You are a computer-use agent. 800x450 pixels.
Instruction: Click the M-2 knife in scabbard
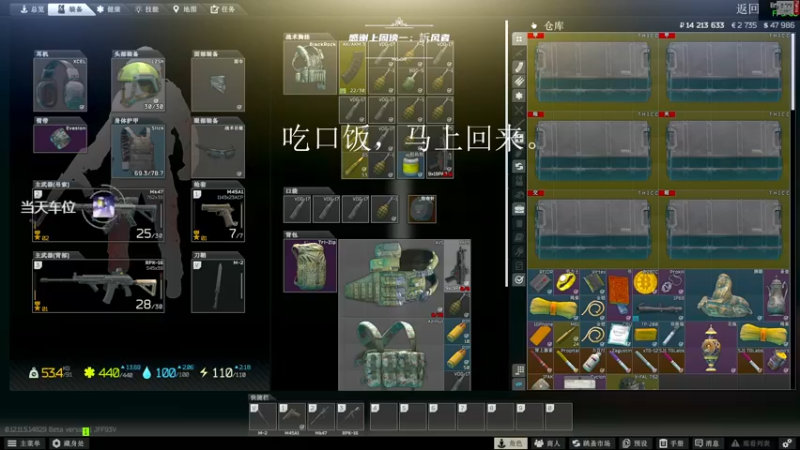(218, 286)
